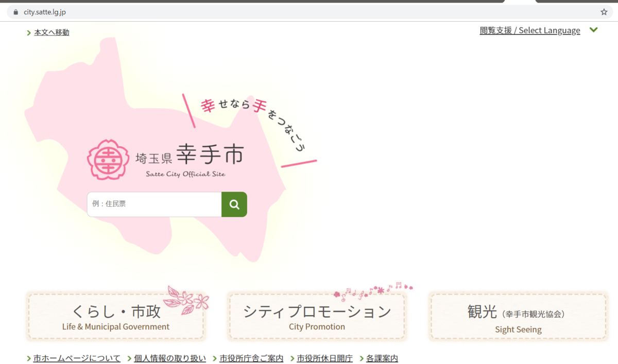Click the Satte City cherry blossom logo

(108, 160)
